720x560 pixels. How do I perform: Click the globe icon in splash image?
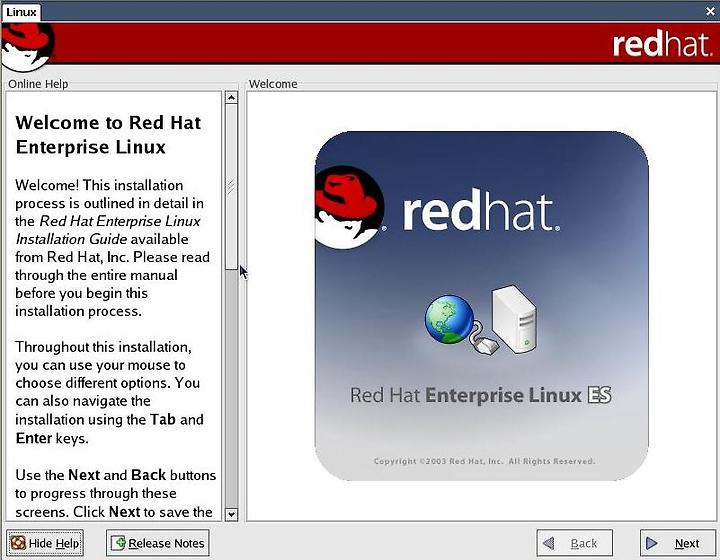[449, 319]
